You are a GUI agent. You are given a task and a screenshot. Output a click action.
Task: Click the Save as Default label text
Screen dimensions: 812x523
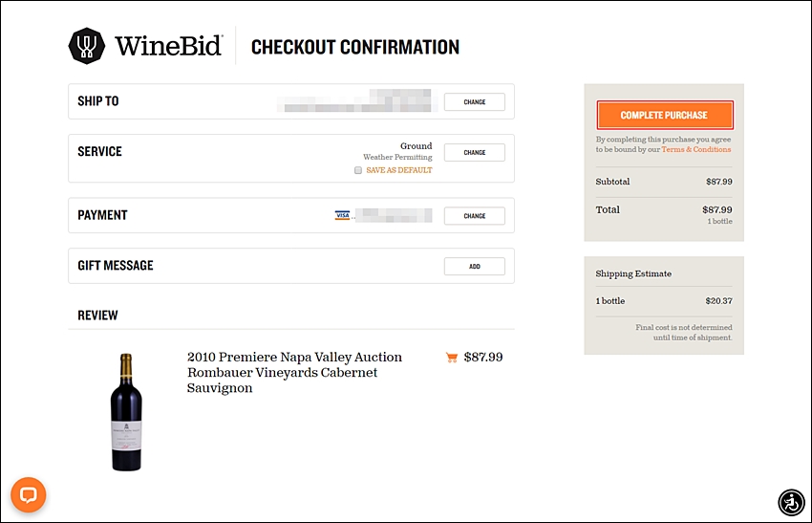(x=398, y=170)
